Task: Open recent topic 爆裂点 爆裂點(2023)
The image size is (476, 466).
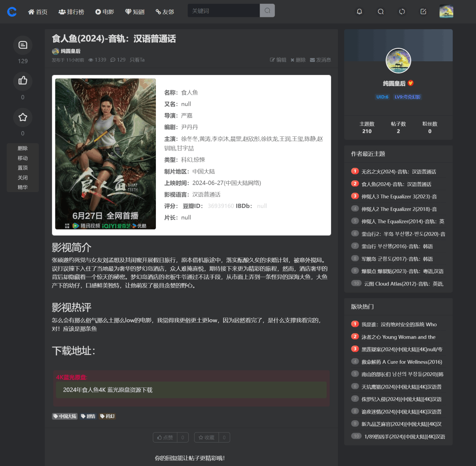Action: click(402, 271)
